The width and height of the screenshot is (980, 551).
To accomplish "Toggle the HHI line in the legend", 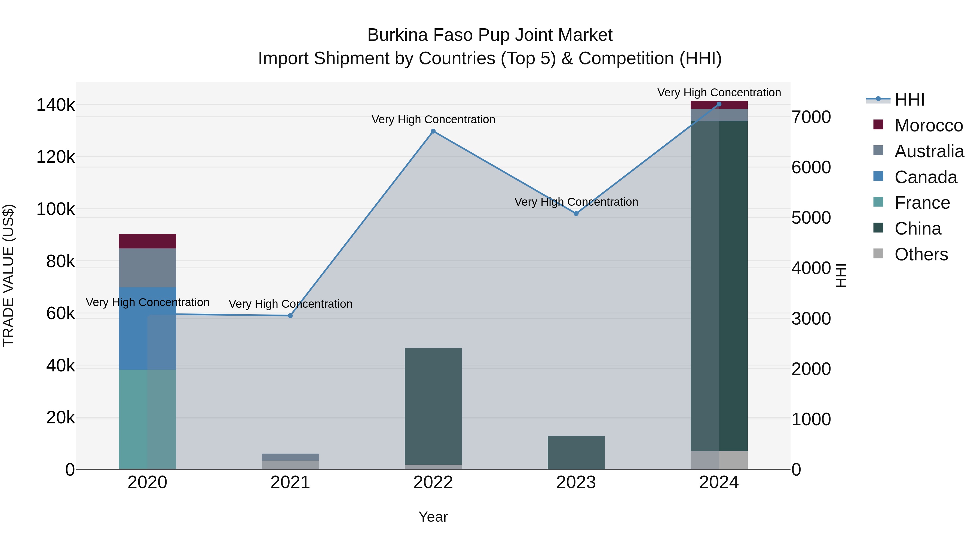I will point(896,100).
